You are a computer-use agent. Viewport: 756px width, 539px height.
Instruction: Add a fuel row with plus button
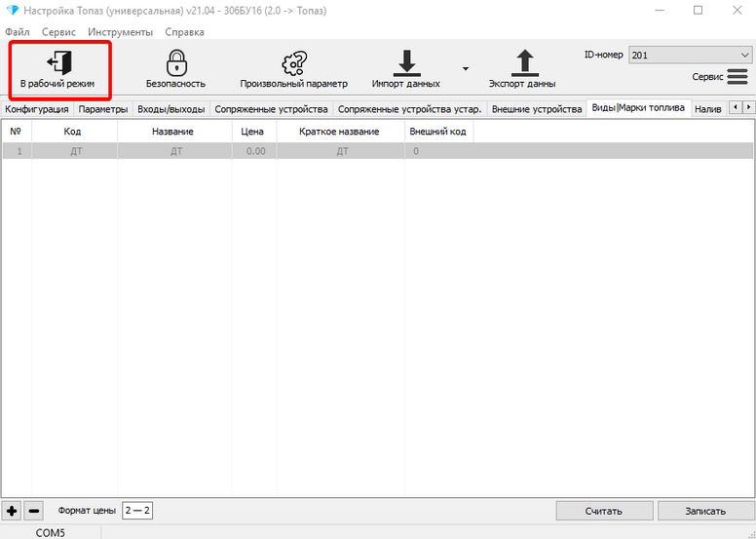coord(12,511)
